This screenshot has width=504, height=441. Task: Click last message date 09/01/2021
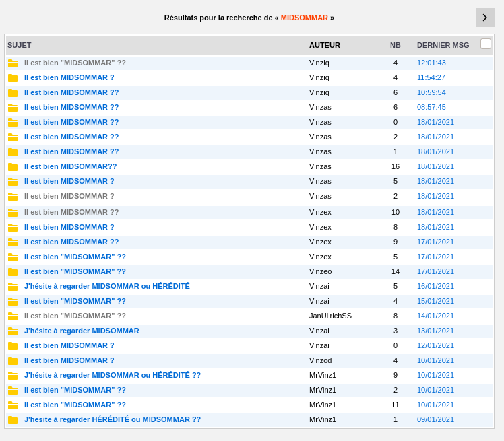[x=435, y=419]
